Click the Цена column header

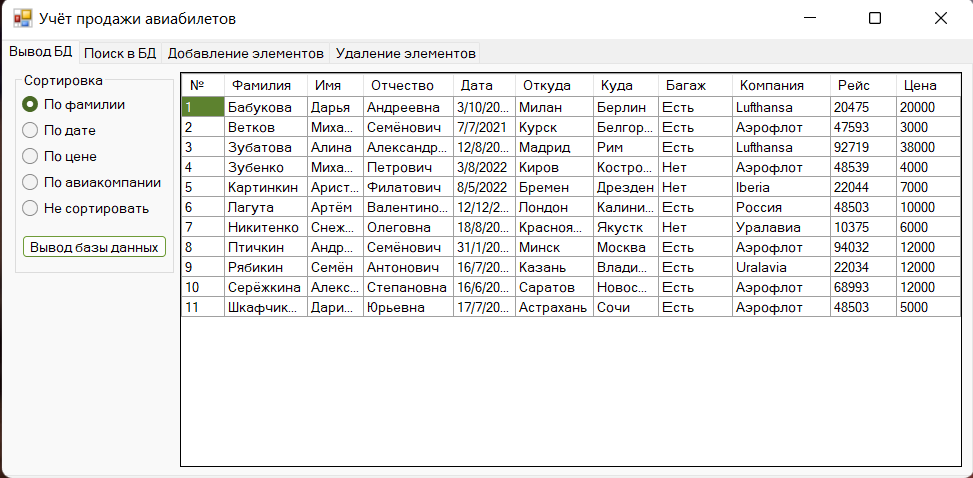tap(928, 86)
